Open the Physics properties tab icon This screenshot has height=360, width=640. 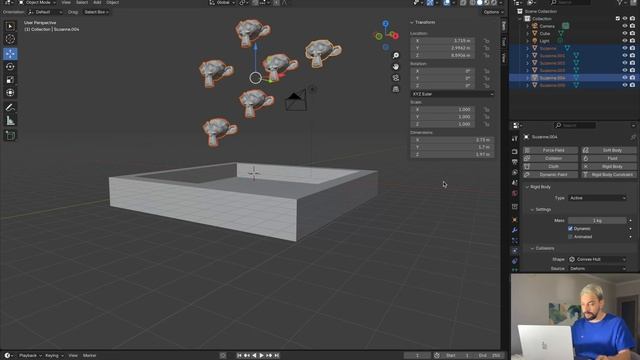[515, 251]
